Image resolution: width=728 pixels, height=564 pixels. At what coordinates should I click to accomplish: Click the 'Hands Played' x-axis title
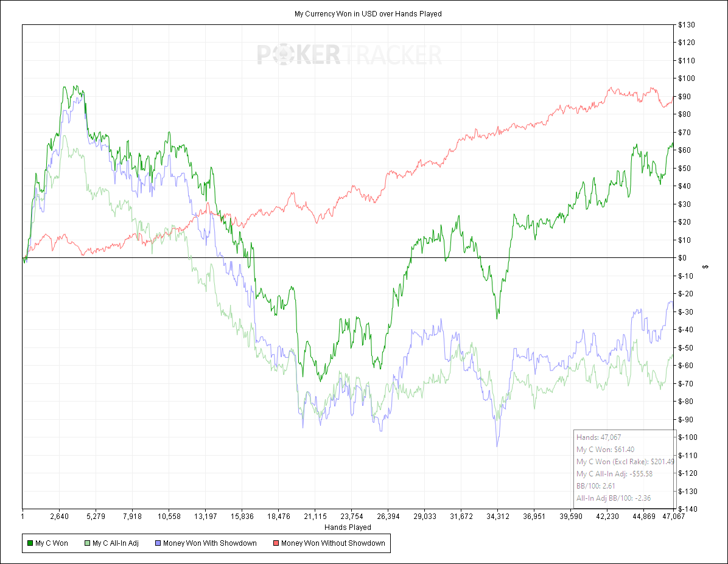coord(348,527)
